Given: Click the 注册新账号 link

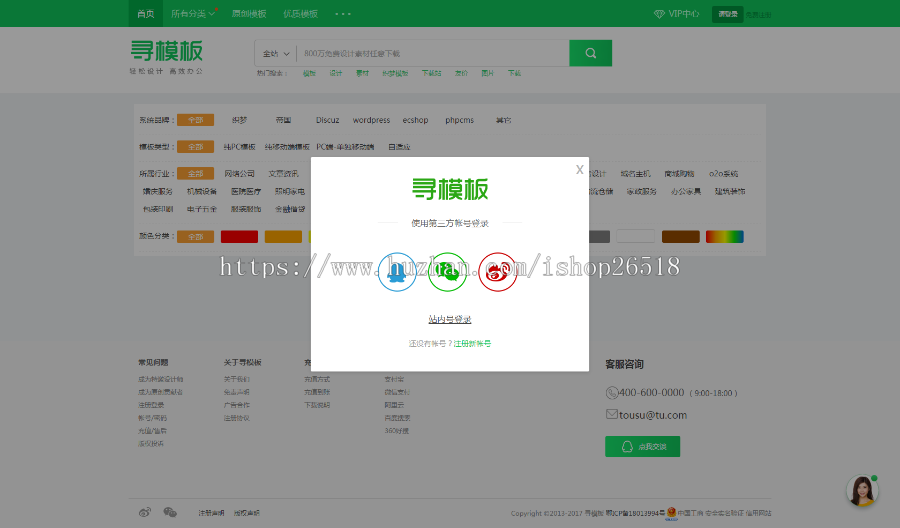Looking at the screenshot, I should click(x=472, y=343).
